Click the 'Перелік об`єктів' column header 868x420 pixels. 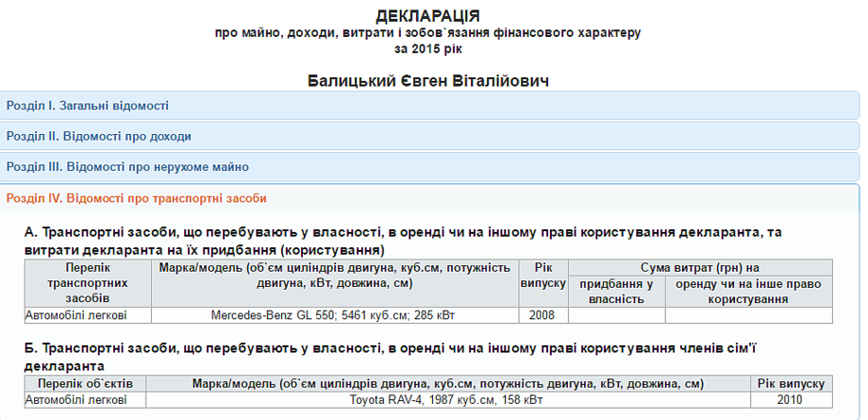click(x=85, y=383)
